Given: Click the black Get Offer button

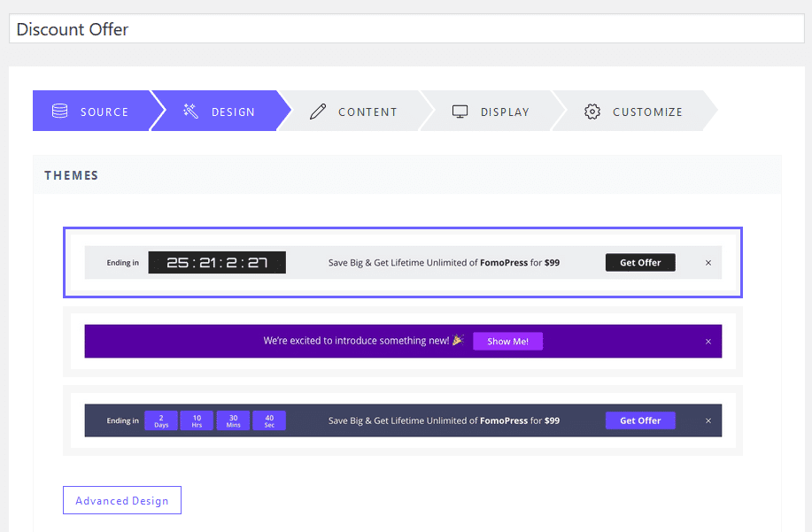Looking at the screenshot, I should click(x=640, y=262).
